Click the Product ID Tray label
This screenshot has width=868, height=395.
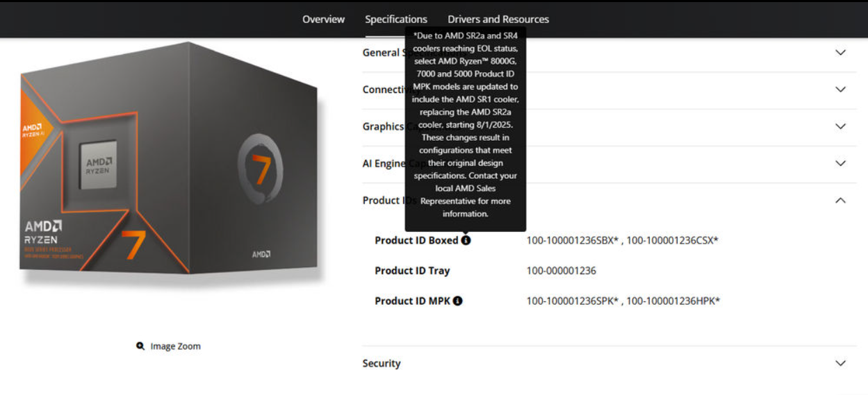point(412,271)
